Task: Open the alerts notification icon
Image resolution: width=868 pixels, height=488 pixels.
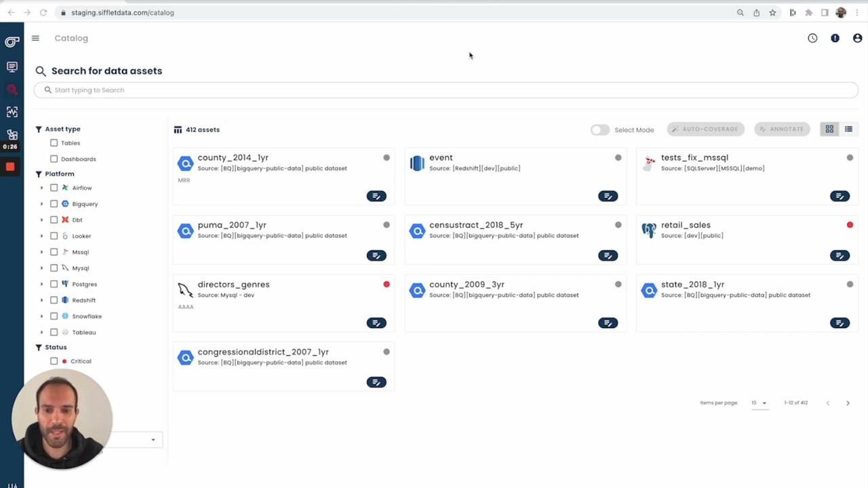Action: [x=835, y=39]
